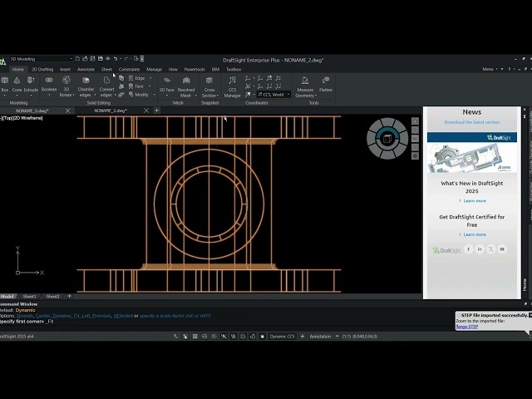Expand the undo history dropdown arrow
The image size is (532, 399).
[121, 59]
